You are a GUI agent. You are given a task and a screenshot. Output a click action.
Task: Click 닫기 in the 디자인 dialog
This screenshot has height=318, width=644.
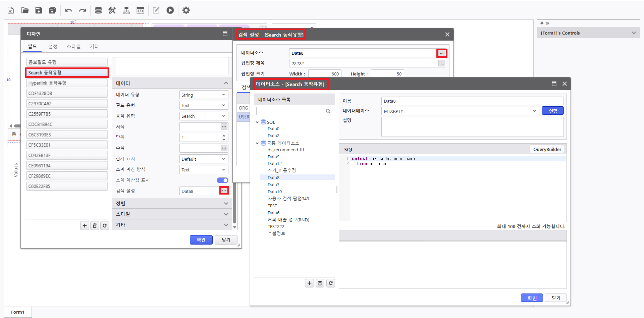point(226,240)
